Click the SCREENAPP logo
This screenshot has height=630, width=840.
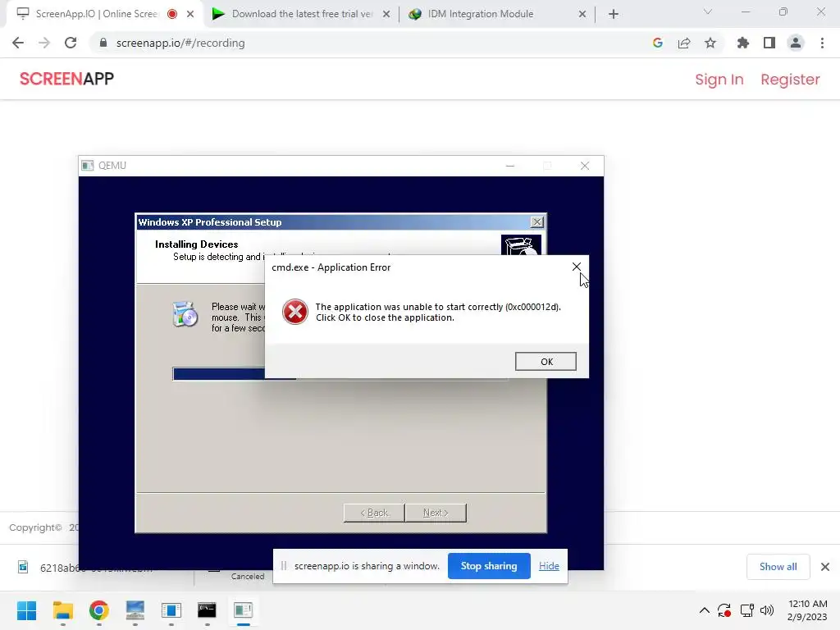67,79
